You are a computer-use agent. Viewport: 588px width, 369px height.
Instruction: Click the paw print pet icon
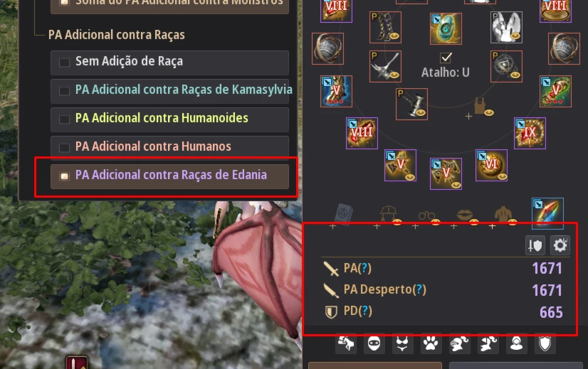(431, 343)
